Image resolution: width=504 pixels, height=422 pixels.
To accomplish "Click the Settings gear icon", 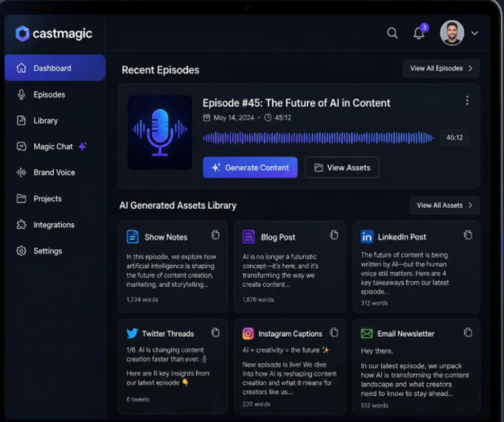I will (21, 251).
